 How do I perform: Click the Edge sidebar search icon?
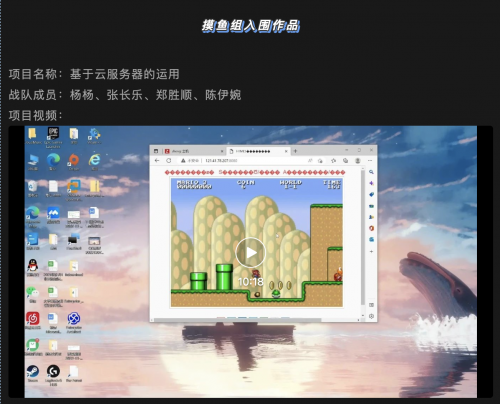tap(371, 172)
